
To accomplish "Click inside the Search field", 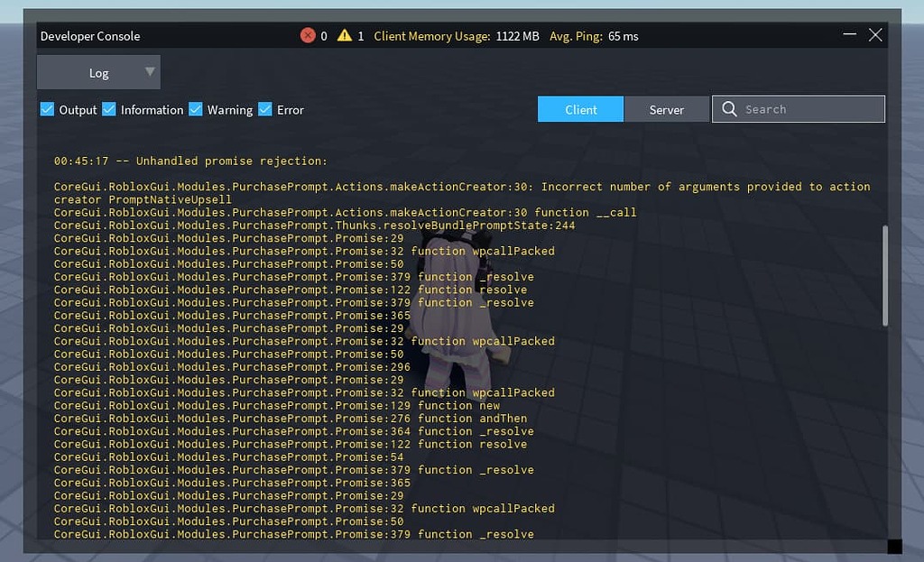I will coord(803,108).
